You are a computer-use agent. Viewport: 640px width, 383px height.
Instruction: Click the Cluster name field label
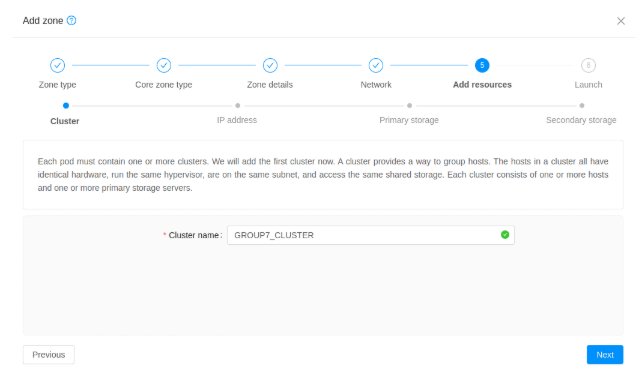193,235
